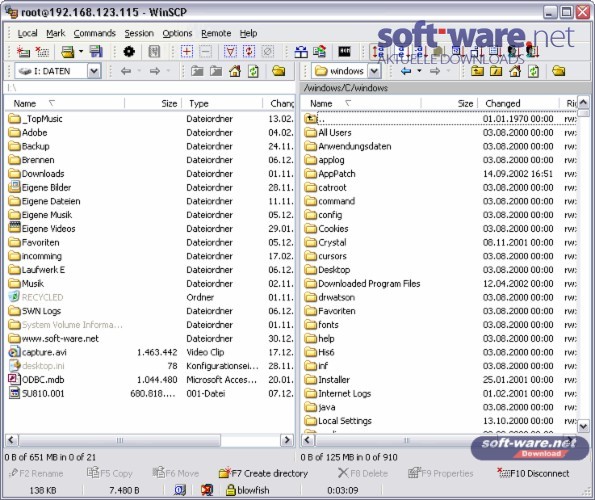Click F5 Copy button
595x500 pixels.
coord(109,473)
